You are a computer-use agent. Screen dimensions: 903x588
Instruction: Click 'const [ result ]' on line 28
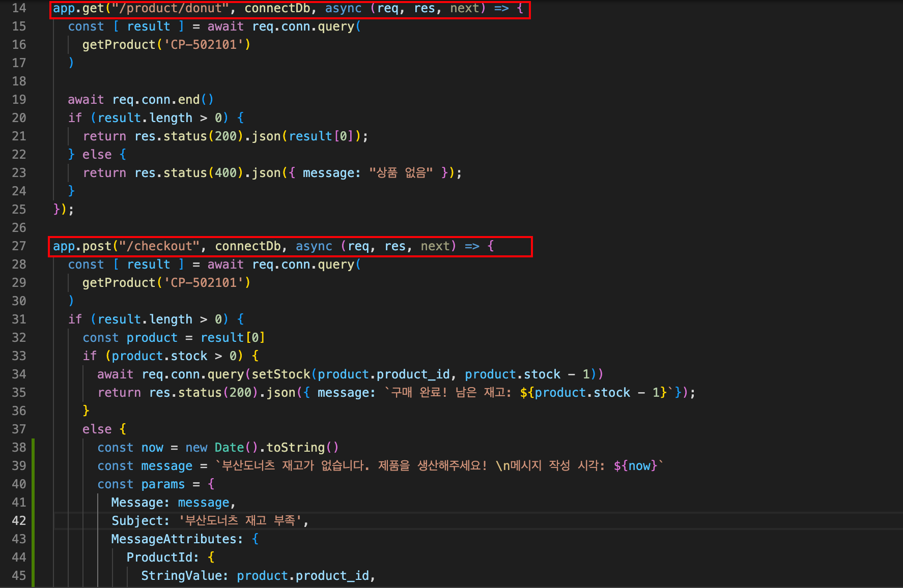click(126, 264)
